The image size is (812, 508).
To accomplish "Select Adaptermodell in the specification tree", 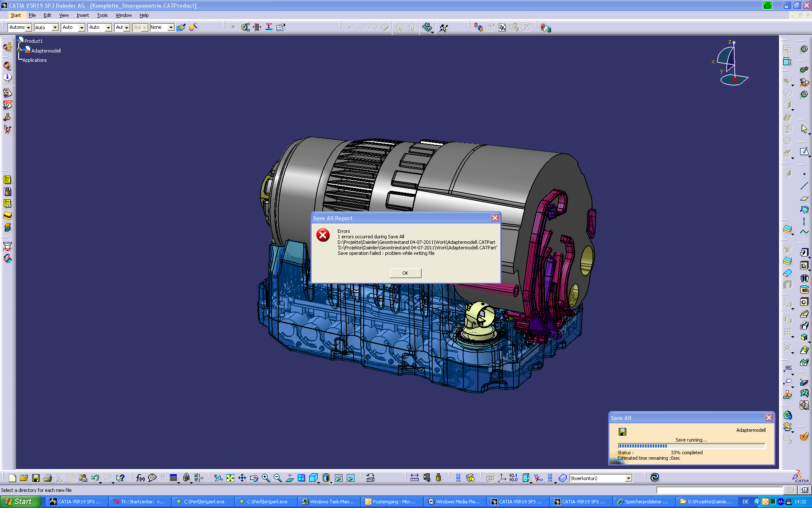I will coord(46,51).
